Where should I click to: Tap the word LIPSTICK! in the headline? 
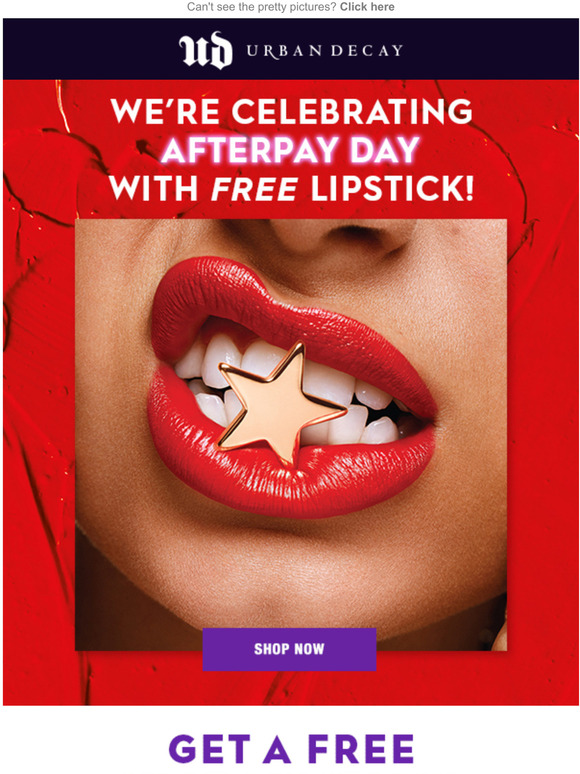392,189
